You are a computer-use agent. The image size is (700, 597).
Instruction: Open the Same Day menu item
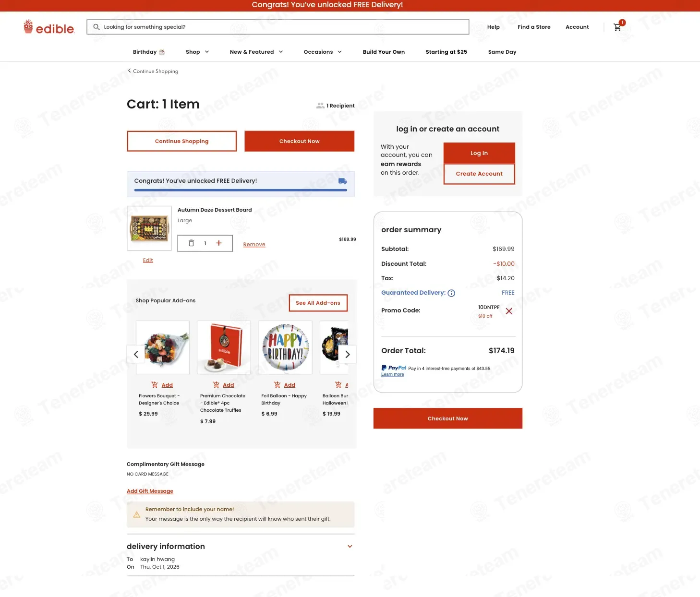coord(502,52)
